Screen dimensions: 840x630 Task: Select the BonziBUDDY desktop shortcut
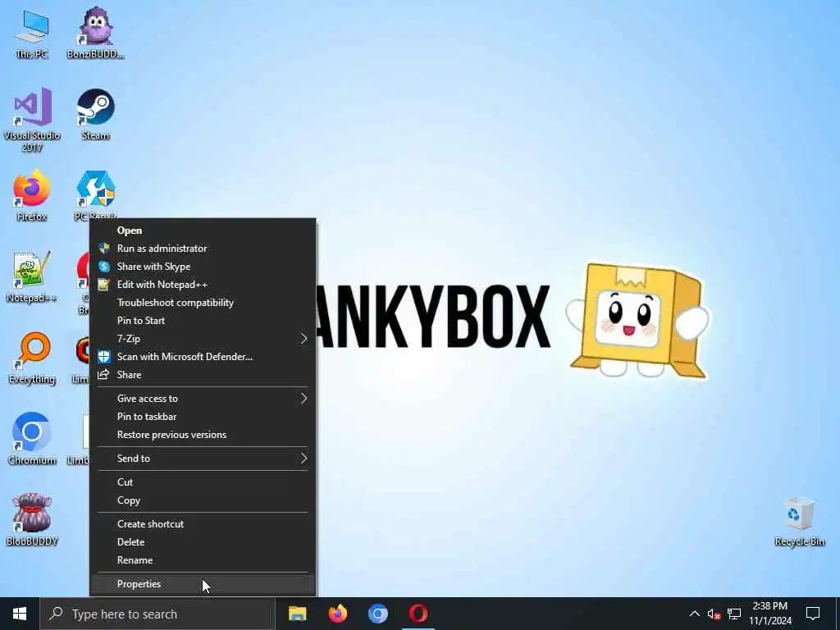95,34
